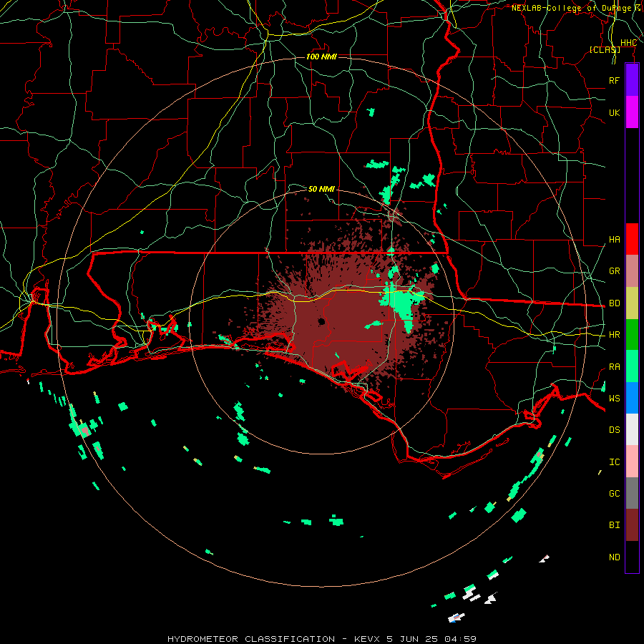Image resolution: width=644 pixels, height=644 pixels.
Task: Click the [CLAS] label
Action: click(605, 49)
